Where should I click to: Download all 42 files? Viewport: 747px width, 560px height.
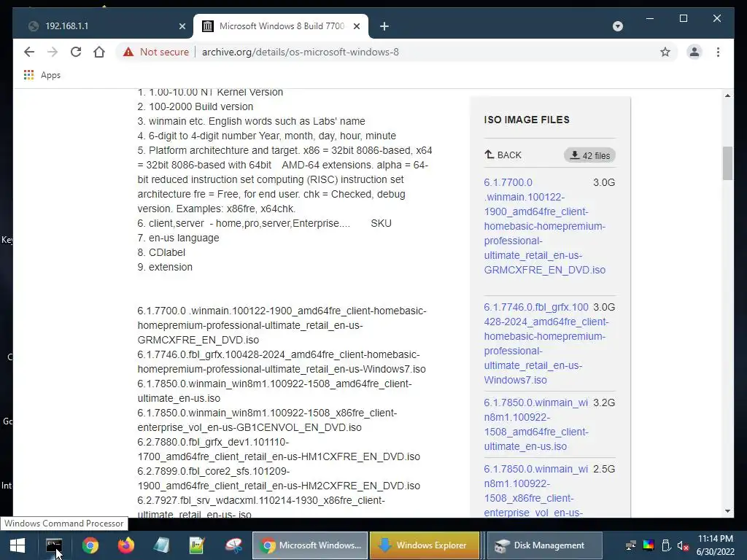pos(589,155)
